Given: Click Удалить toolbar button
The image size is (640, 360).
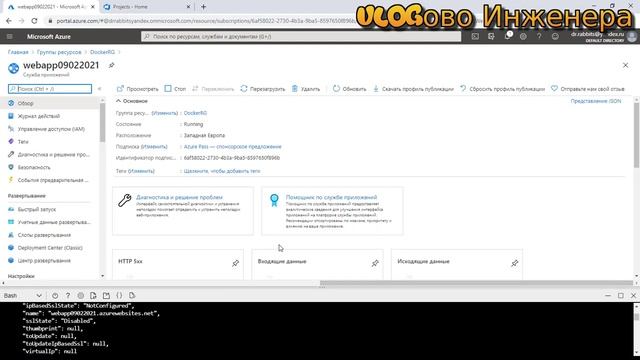Looking at the screenshot, I should coord(306,89).
